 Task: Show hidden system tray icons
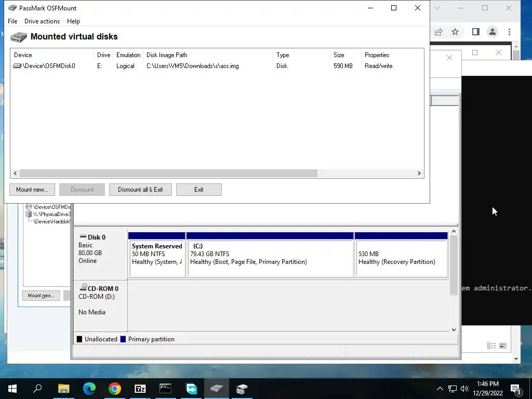pos(440,389)
